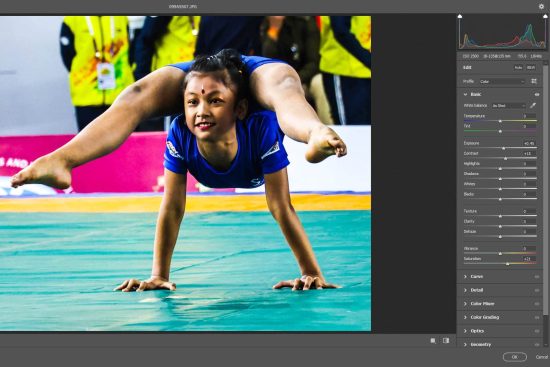
Task: Click the Contrast slider handle
Action: click(505, 158)
